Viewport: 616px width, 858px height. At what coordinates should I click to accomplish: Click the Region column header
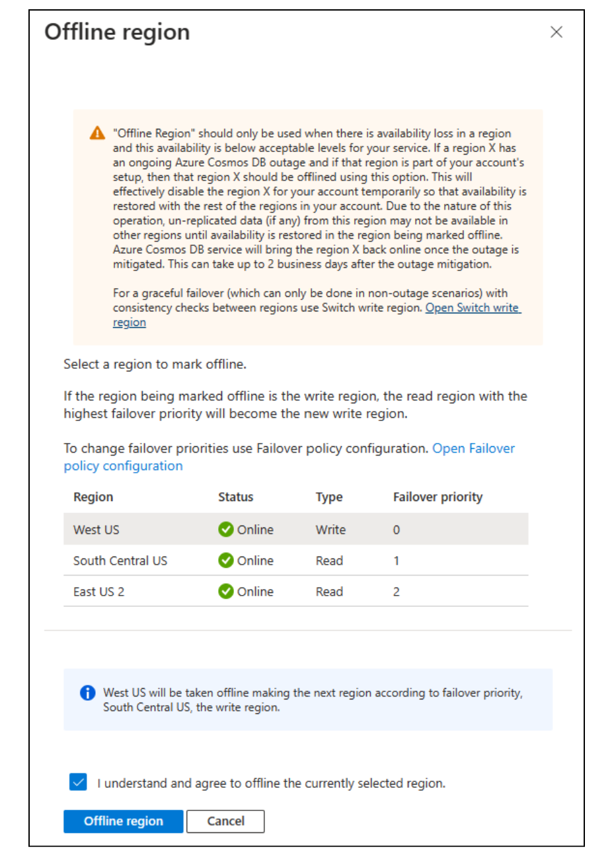pyautogui.click(x=93, y=496)
